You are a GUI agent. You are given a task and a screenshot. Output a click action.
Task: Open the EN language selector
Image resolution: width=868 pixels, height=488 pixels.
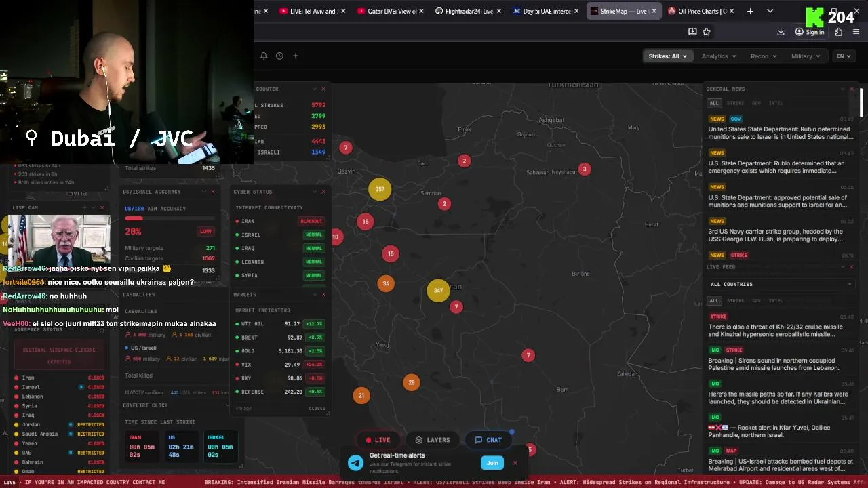coord(844,56)
